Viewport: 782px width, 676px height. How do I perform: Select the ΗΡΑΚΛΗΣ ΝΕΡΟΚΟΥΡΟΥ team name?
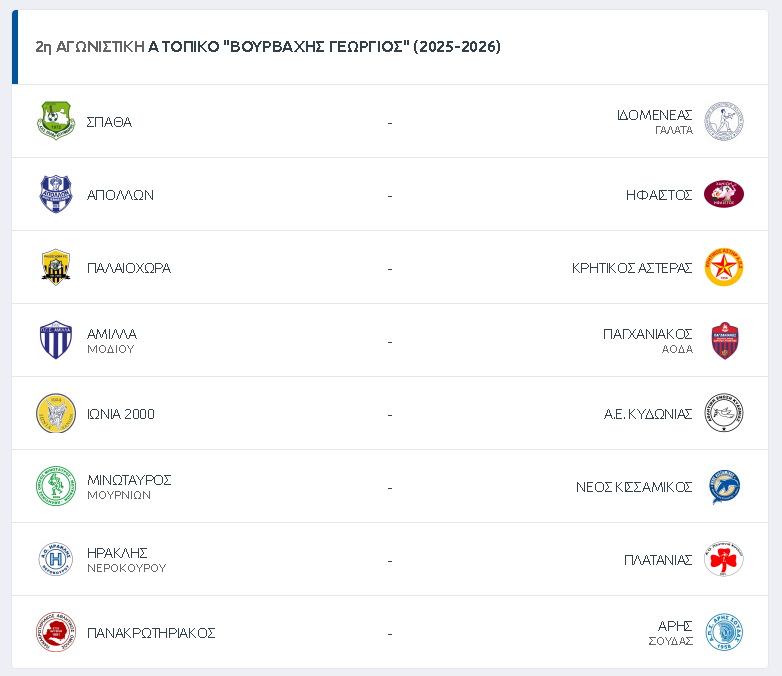coord(126,559)
